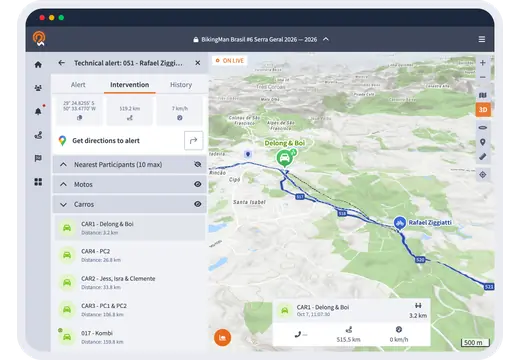The width and height of the screenshot is (520, 360).
Task: Open the map layers selector
Action: [x=483, y=95]
